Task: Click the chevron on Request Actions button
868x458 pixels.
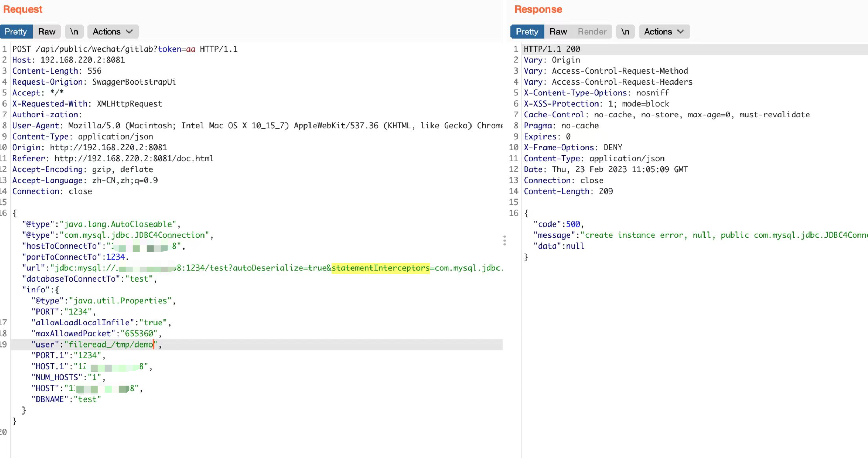Action: [129, 32]
